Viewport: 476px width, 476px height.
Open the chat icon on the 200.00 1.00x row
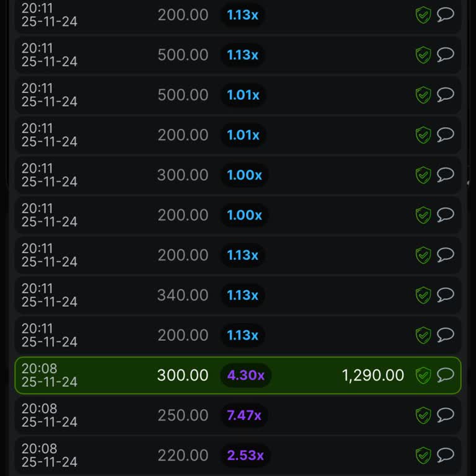click(446, 214)
